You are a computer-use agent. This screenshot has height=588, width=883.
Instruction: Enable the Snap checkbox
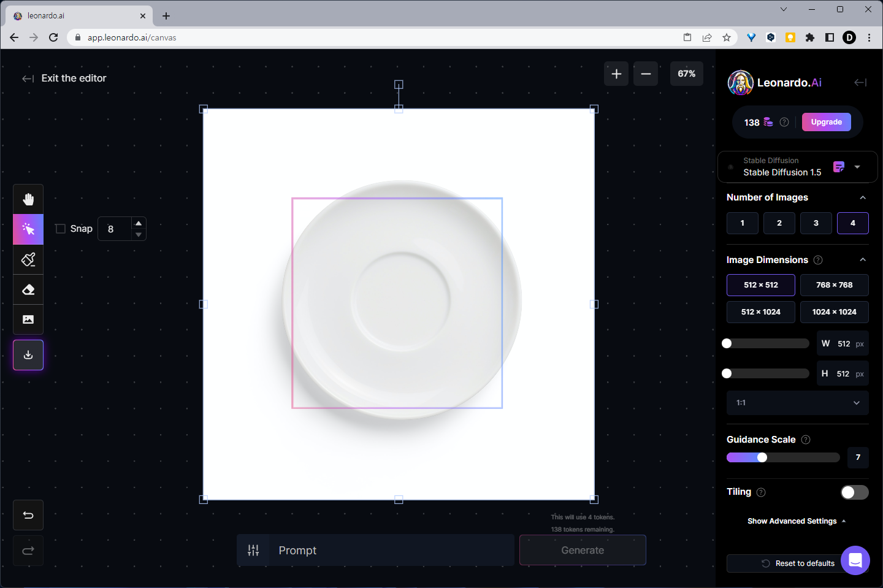(x=60, y=229)
